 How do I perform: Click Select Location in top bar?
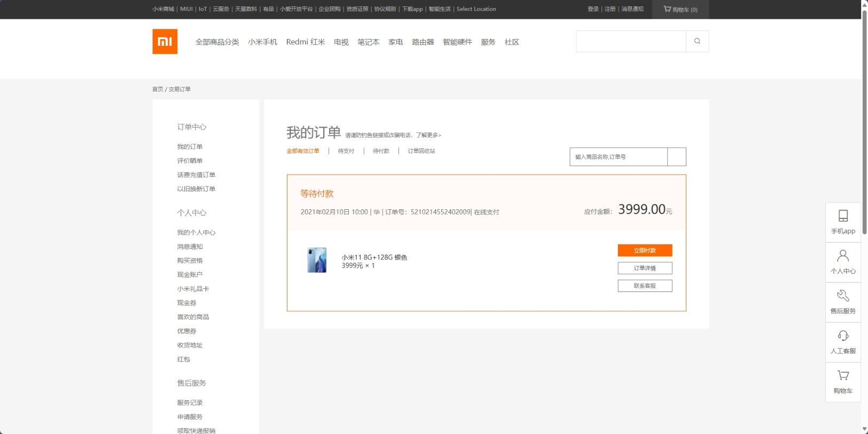476,9
